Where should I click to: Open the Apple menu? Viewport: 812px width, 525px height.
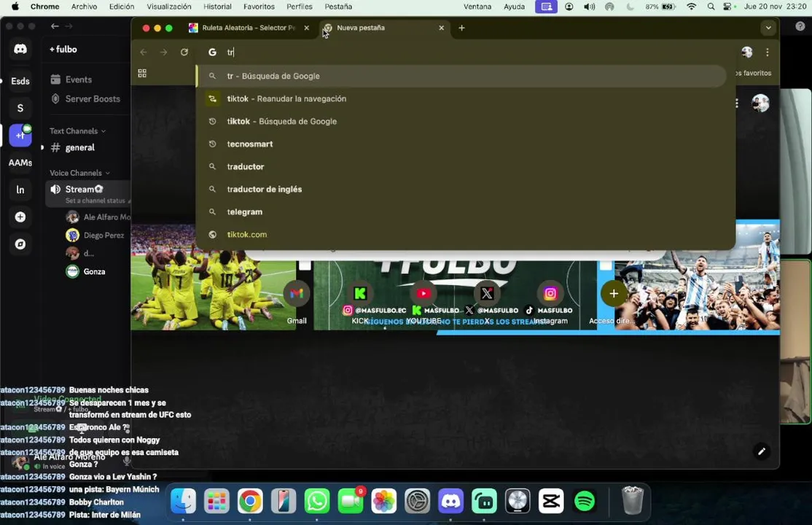pos(15,7)
